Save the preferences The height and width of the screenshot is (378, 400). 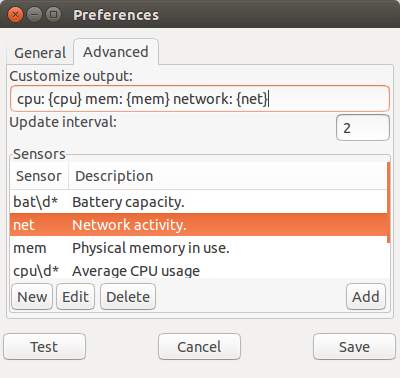[354, 347]
